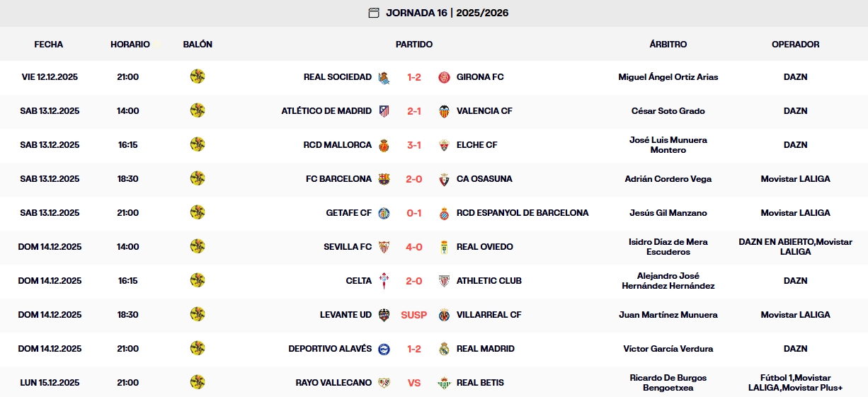Screen dimensions: 868x397
Task: Click the ÁRBITRO column header
Action: click(x=668, y=44)
